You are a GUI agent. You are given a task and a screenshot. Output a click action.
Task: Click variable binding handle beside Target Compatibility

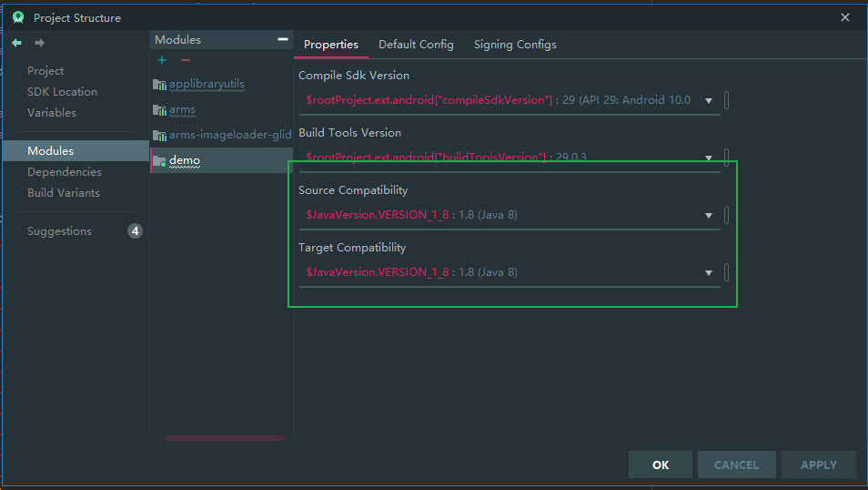click(x=726, y=272)
